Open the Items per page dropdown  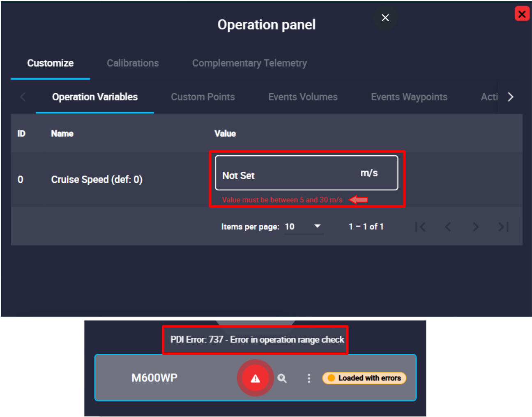point(304,227)
